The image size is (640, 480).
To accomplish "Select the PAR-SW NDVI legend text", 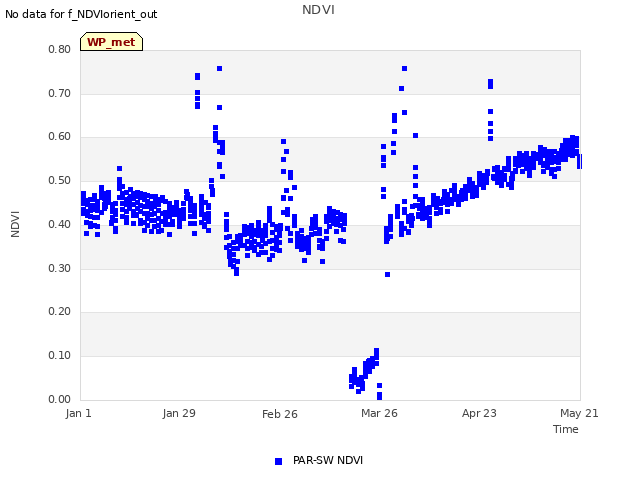I will (328, 460).
